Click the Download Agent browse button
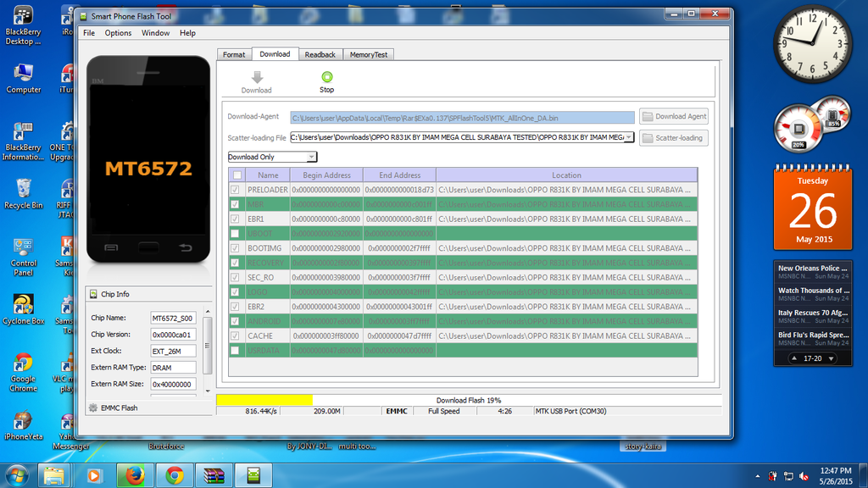Image resolution: width=868 pixels, height=488 pixels. [674, 117]
